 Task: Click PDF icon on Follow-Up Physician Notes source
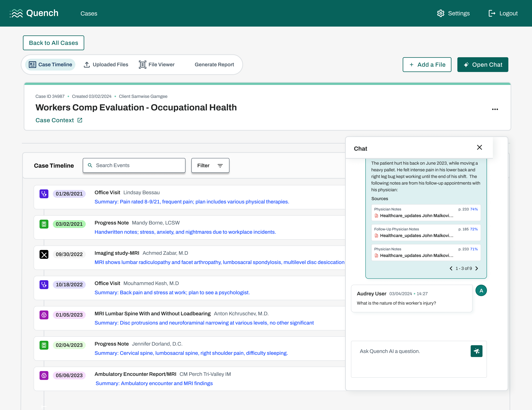pos(376,236)
